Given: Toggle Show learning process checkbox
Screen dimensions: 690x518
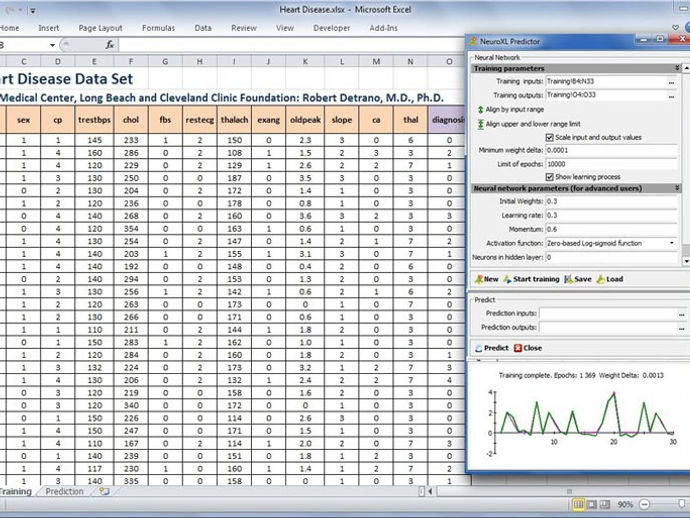Looking at the screenshot, I should pos(549,177).
